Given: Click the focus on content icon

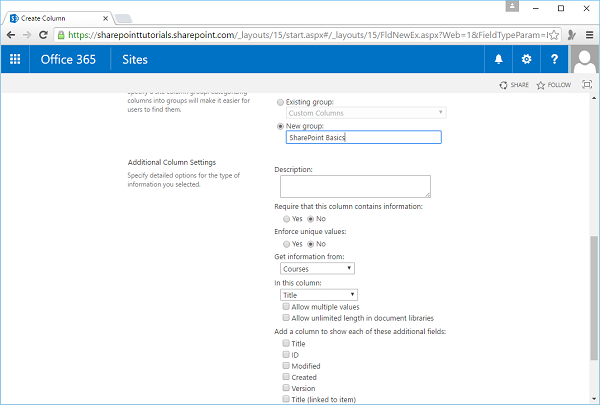Looking at the screenshot, I should [587, 85].
